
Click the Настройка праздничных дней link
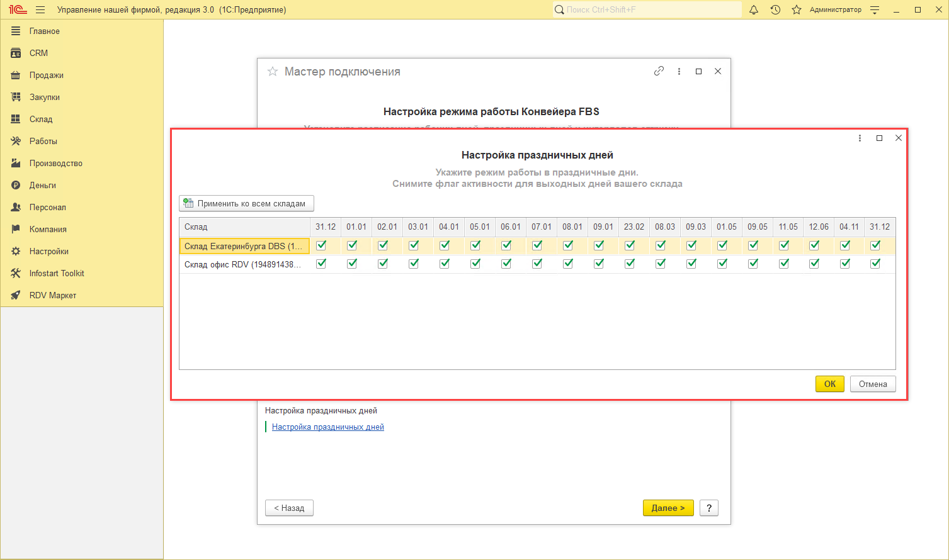(x=327, y=427)
